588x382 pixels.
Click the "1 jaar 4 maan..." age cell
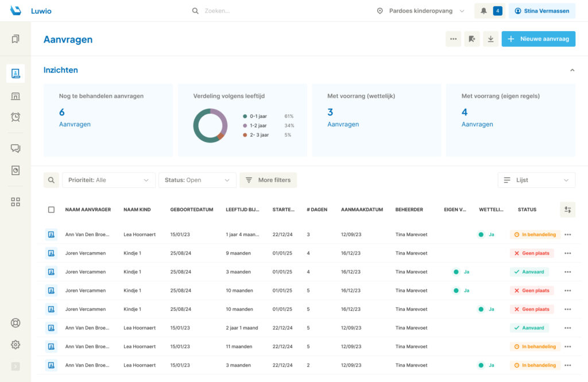[242, 234]
